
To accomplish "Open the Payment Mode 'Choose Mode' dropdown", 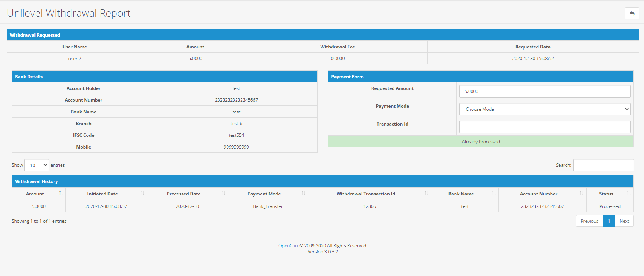I will point(545,109).
